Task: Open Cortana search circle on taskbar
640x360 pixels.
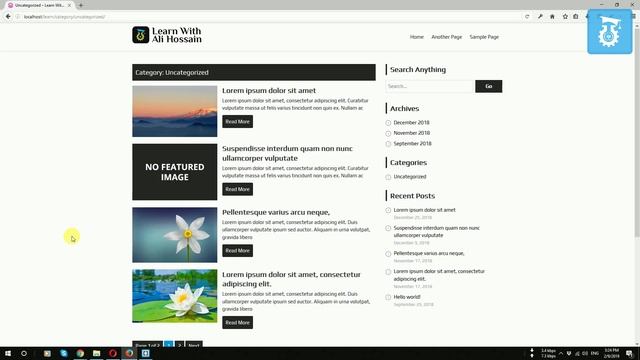Action: pyautogui.click(x=24, y=353)
